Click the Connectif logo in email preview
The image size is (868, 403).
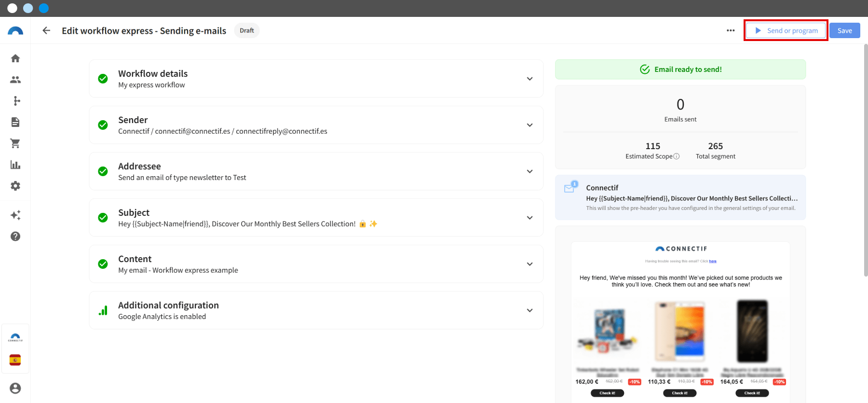(681, 249)
